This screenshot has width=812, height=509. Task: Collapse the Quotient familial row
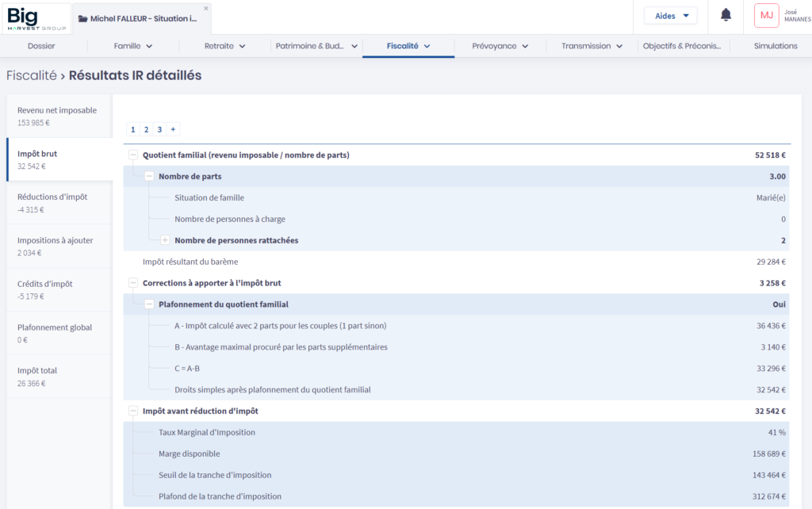pyautogui.click(x=132, y=155)
